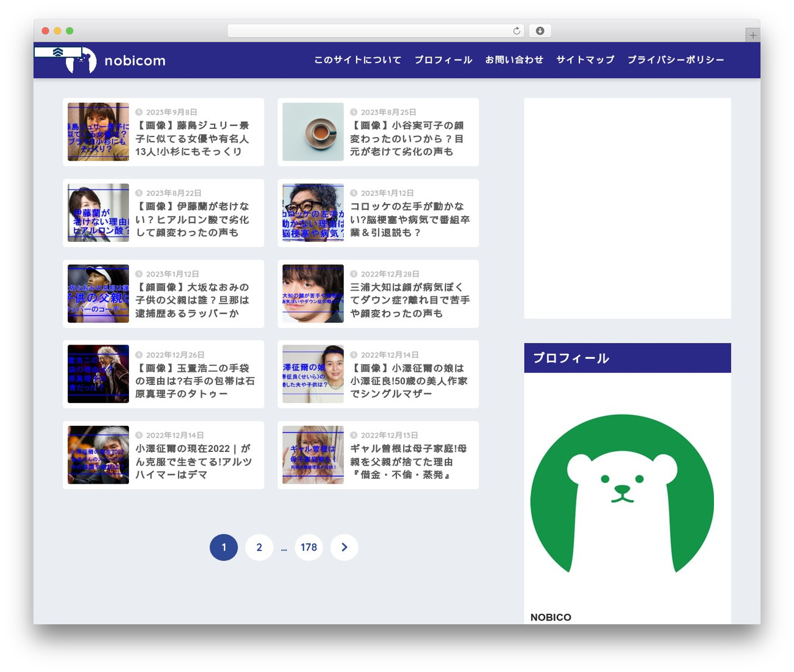Screen dimensions: 794x672
Task: Click the date 2023年8月25日
Action: pyautogui.click(x=388, y=112)
